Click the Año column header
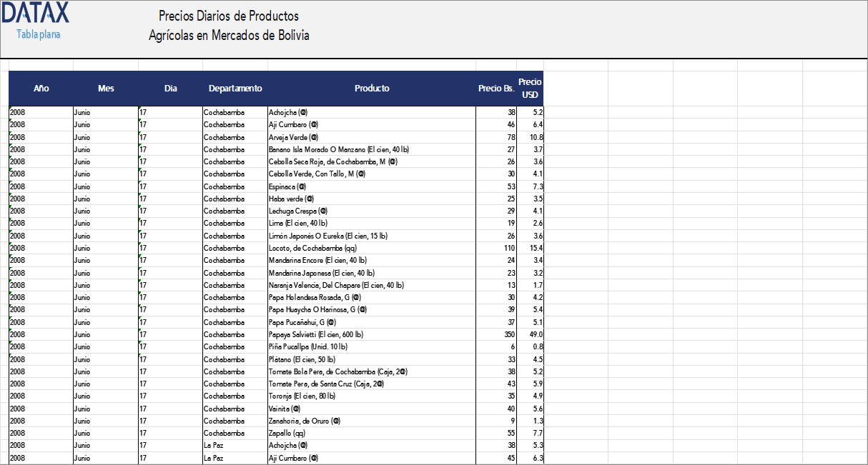This screenshot has height=465, width=868. click(x=41, y=88)
